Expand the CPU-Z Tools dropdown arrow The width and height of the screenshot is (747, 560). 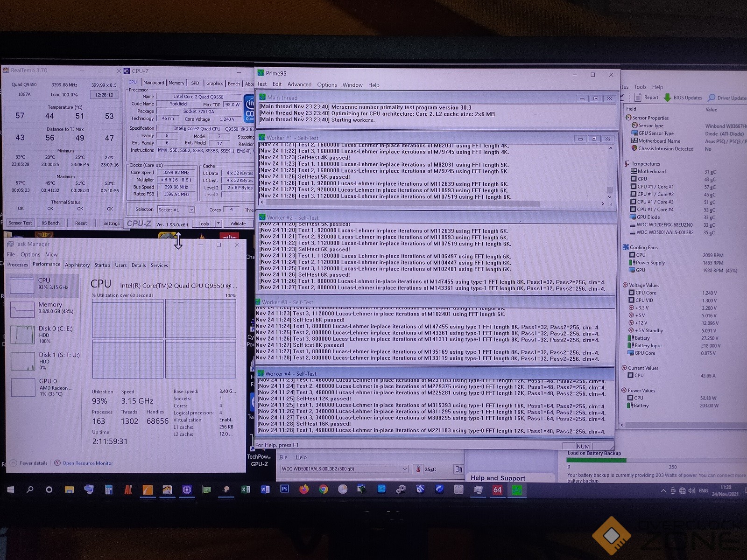tap(218, 224)
